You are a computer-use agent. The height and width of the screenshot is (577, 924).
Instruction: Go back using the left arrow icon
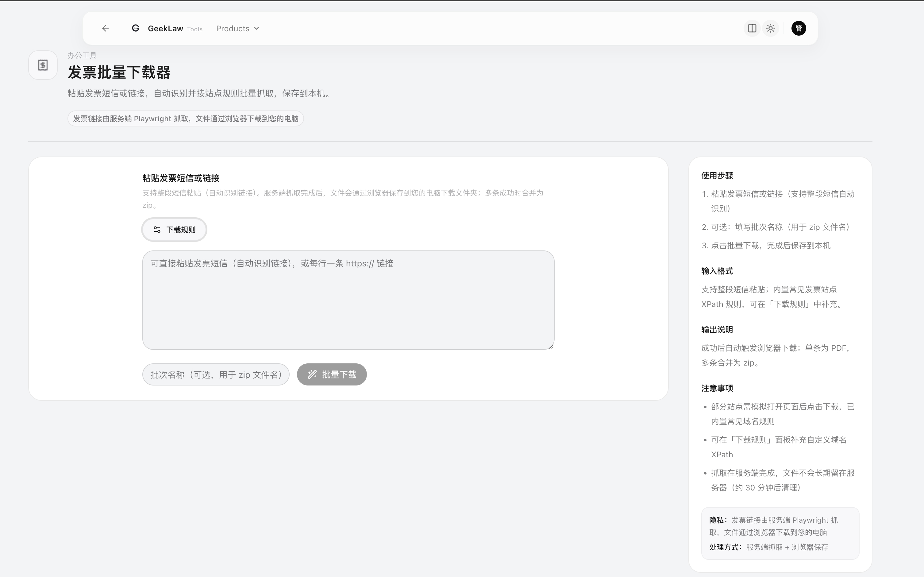pos(106,28)
